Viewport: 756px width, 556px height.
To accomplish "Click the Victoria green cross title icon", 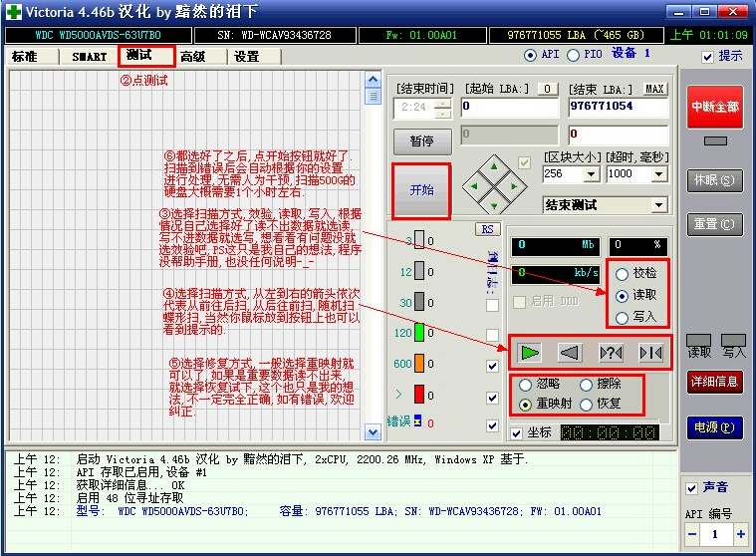I will tap(14, 12).
